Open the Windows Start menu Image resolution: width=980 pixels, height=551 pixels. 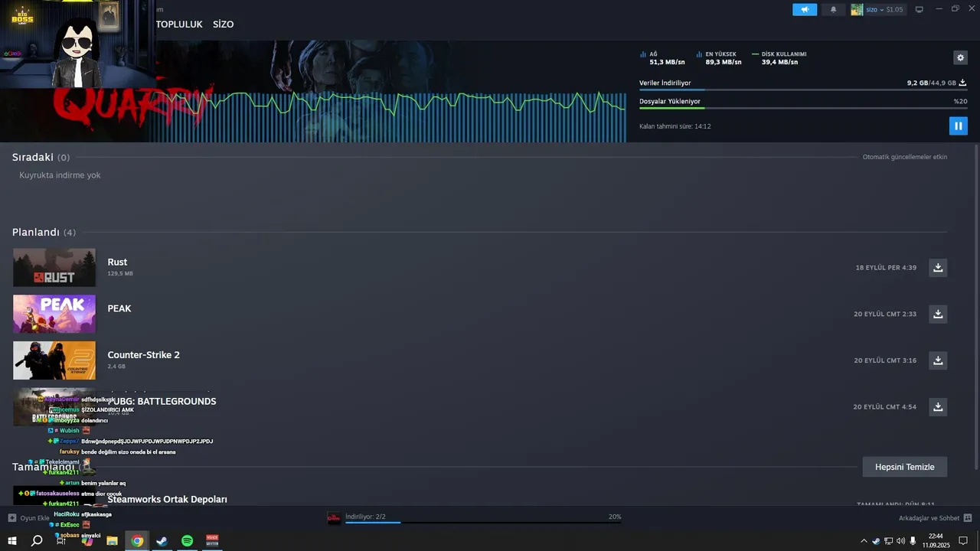point(12,541)
